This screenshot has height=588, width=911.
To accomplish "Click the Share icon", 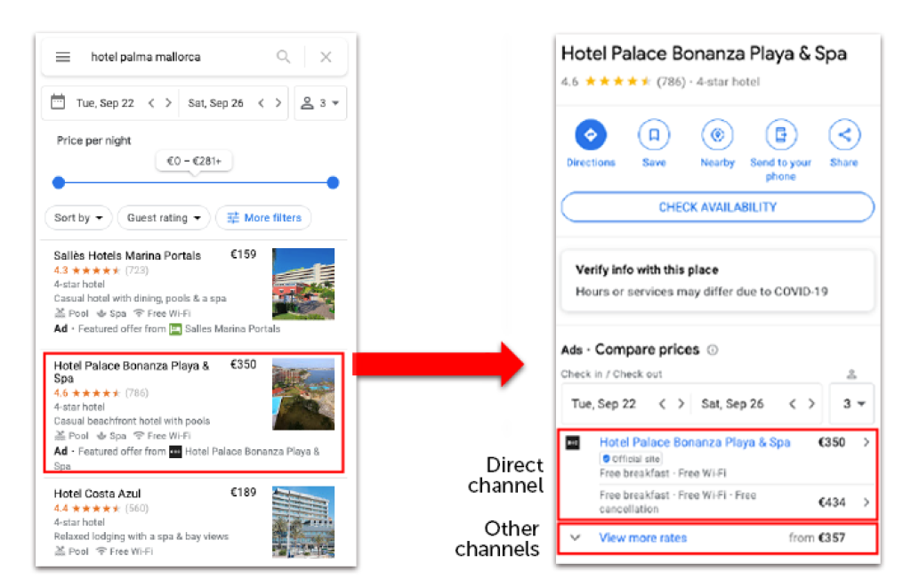I will (x=844, y=135).
